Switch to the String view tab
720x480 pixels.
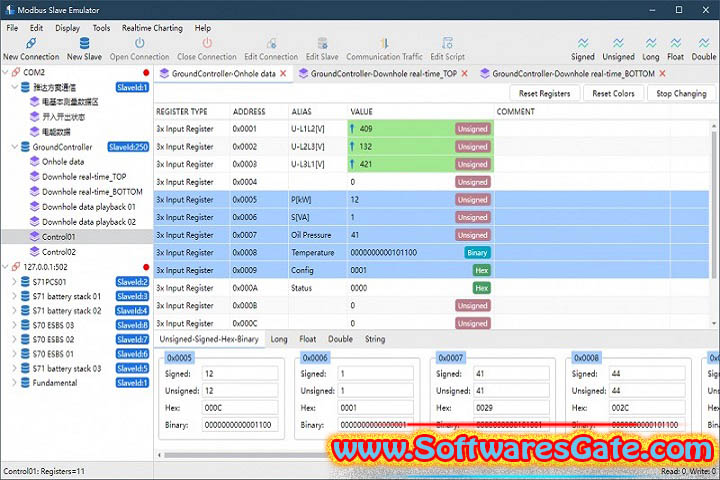(375, 339)
